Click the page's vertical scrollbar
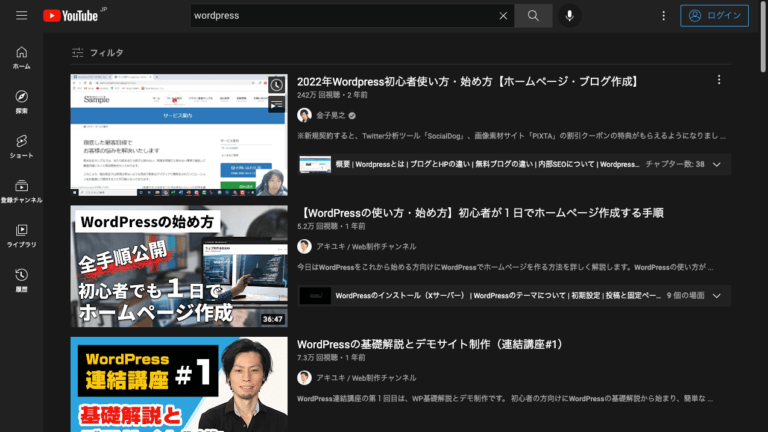Viewport: 768px width, 432px height. pos(764,37)
